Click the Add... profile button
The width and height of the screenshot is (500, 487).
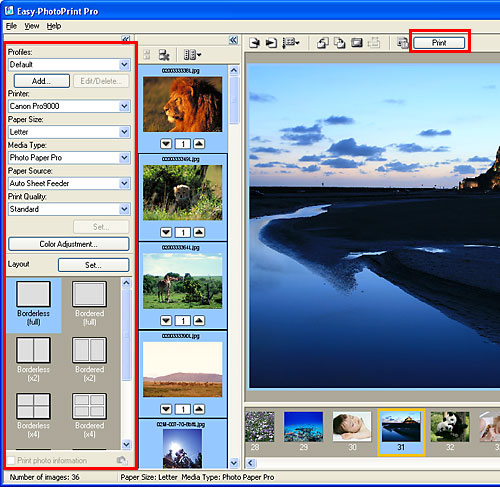pyautogui.click(x=42, y=81)
